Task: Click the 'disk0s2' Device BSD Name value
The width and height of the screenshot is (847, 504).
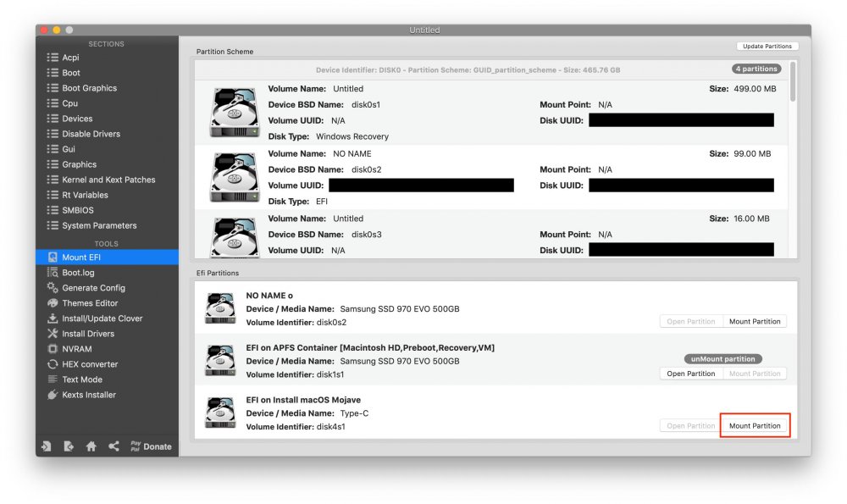Action: (366, 169)
